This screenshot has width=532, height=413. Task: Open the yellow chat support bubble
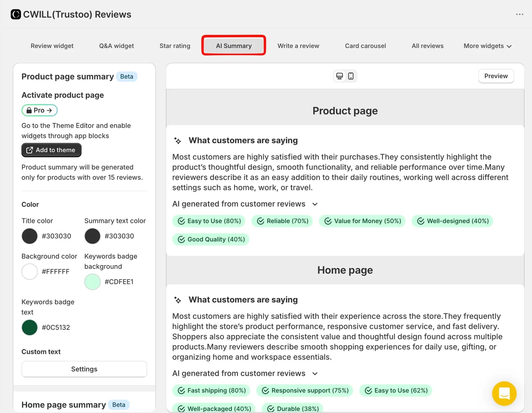504,393
